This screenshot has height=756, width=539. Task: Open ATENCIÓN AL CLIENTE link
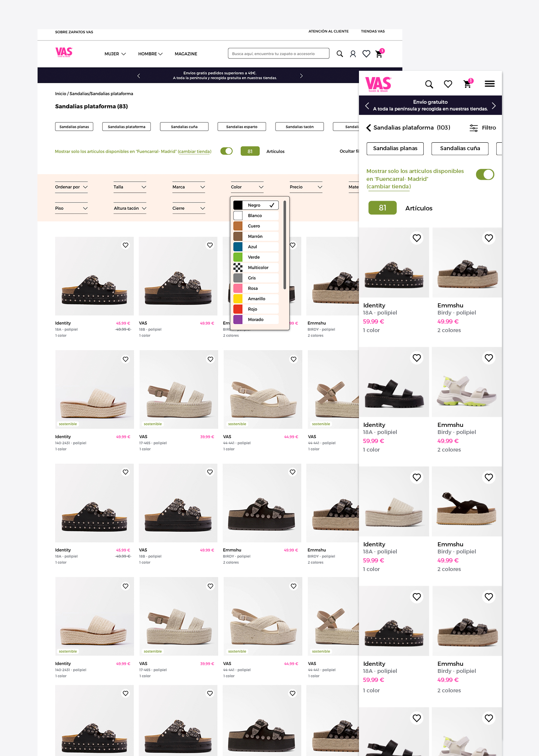coord(329,31)
